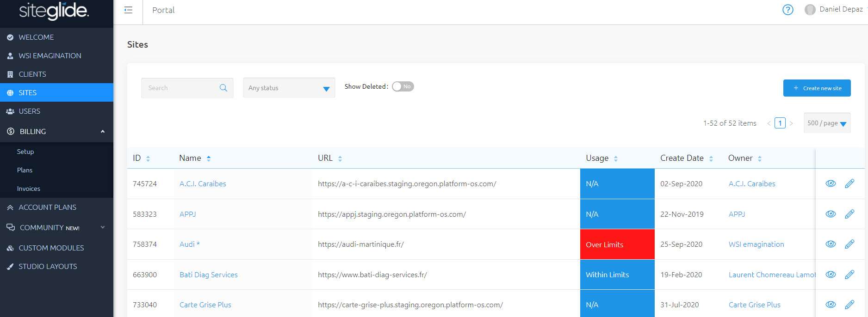Open Clients in the sidebar
This screenshot has width=868, height=317.
[x=32, y=74]
